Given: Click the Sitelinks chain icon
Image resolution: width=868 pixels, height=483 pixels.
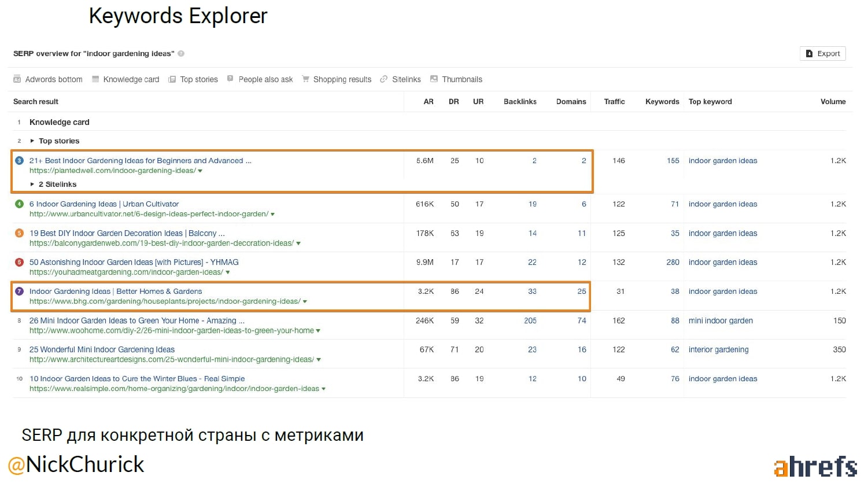Looking at the screenshot, I should (x=384, y=79).
